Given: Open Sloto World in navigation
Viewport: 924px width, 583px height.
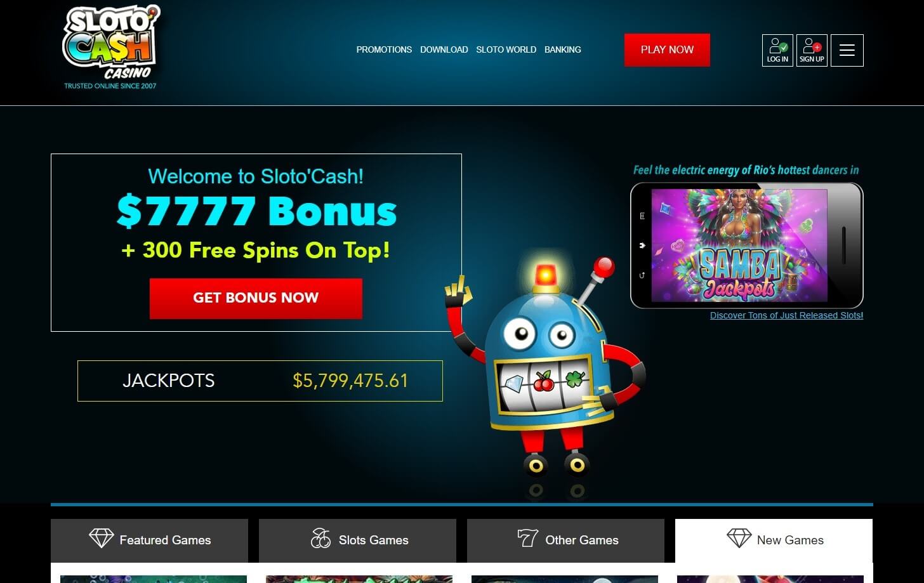Looking at the screenshot, I should (x=506, y=49).
